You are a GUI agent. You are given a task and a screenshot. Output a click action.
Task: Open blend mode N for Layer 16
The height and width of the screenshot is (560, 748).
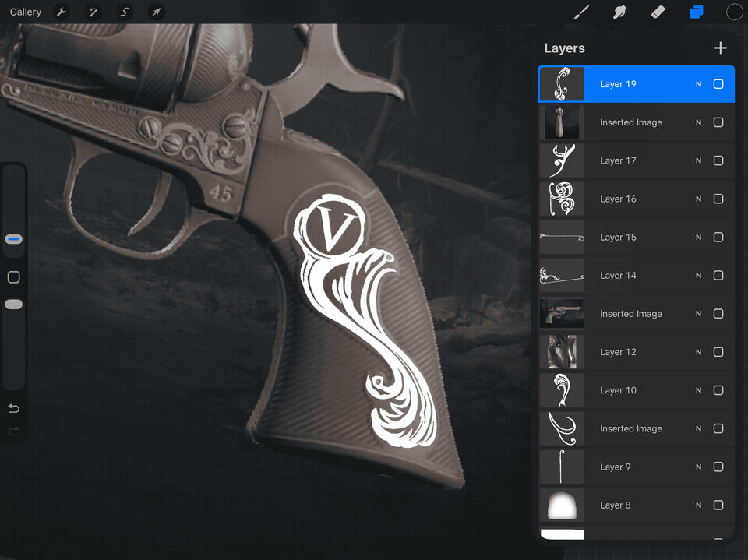(x=698, y=199)
